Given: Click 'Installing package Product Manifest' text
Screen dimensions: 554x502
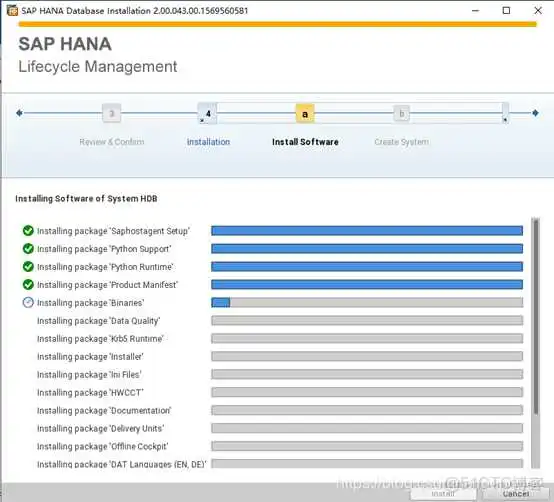Looking at the screenshot, I should 107,285.
